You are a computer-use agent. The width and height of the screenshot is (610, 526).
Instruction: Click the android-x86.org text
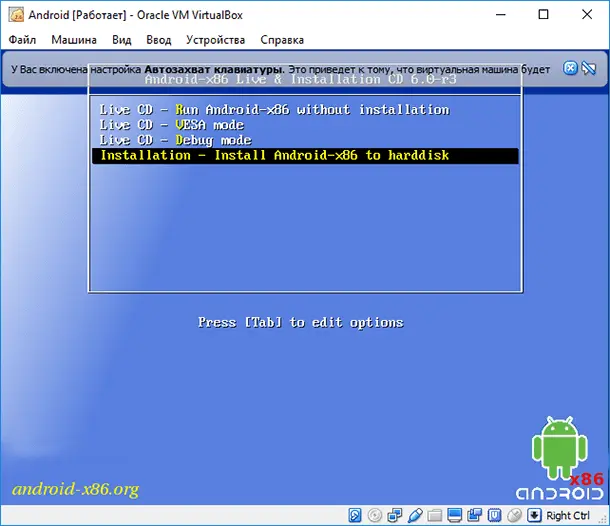click(x=75, y=489)
